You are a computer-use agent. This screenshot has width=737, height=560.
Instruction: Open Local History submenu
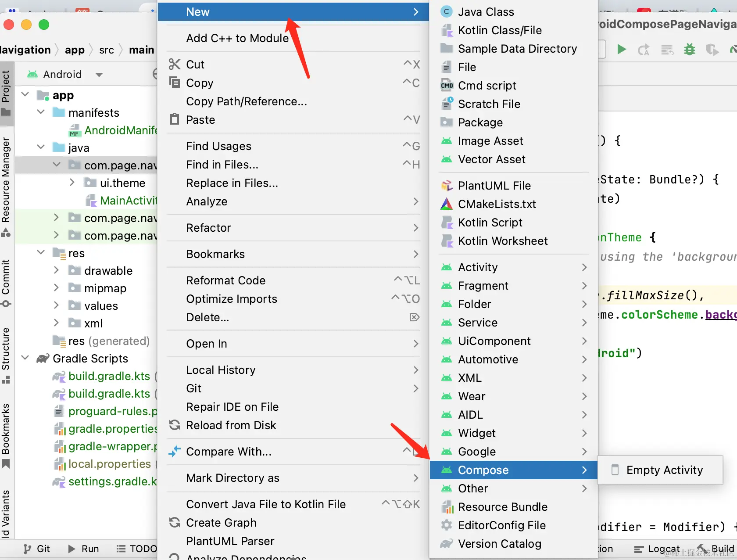tap(293, 370)
